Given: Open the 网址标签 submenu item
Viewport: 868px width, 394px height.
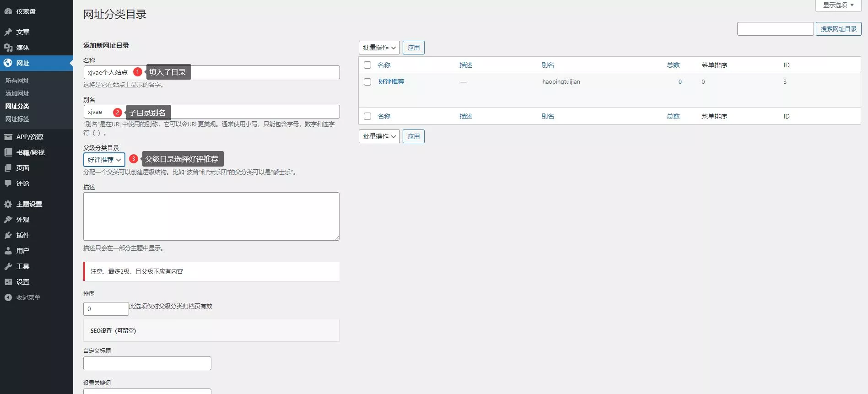Looking at the screenshot, I should tap(17, 119).
